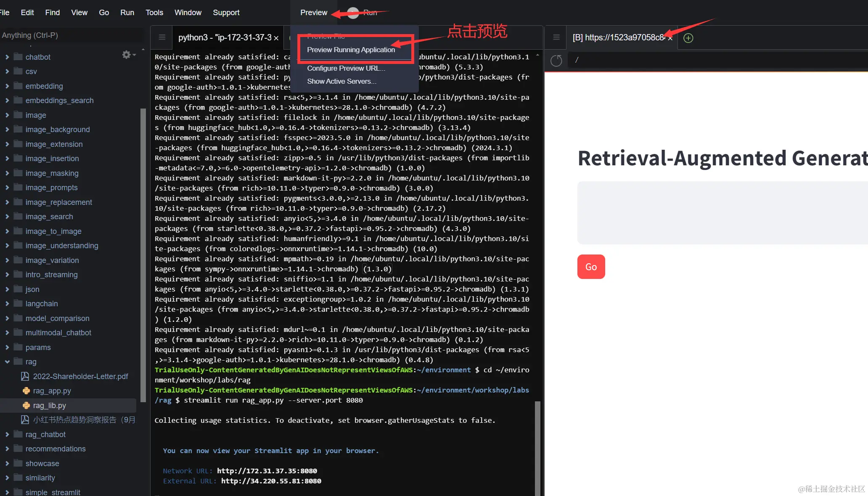868x496 pixels.
Task: Open the Go menu
Action: point(104,13)
